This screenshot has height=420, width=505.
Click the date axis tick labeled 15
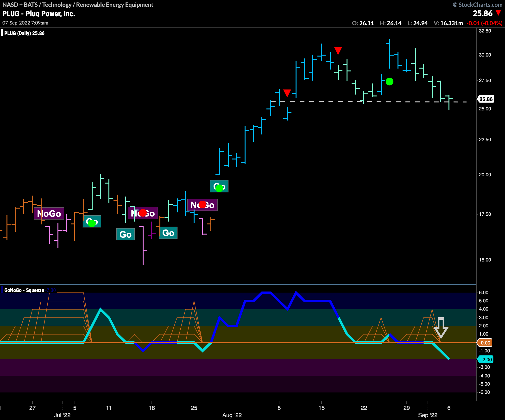(x=322, y=408)
